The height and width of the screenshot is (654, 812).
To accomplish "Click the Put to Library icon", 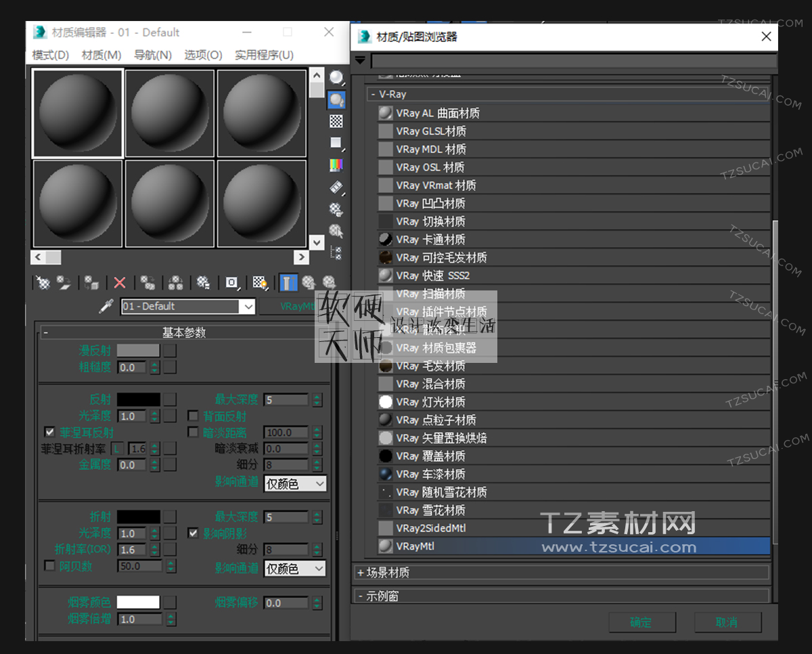I will (x=203, y=282).
